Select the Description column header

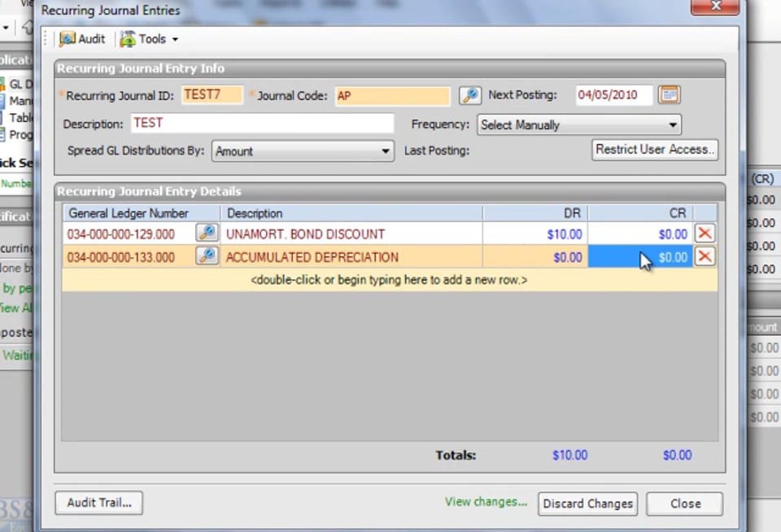351,213
